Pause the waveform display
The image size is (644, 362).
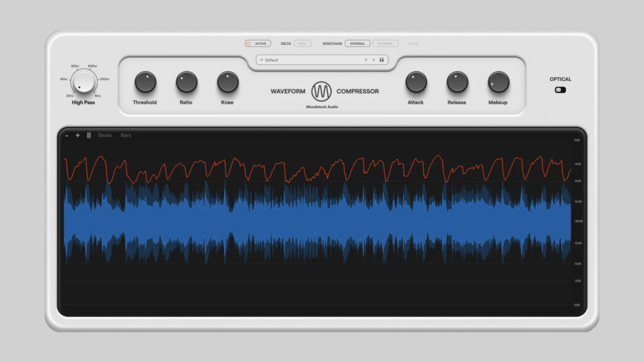(x=87, y=135)
